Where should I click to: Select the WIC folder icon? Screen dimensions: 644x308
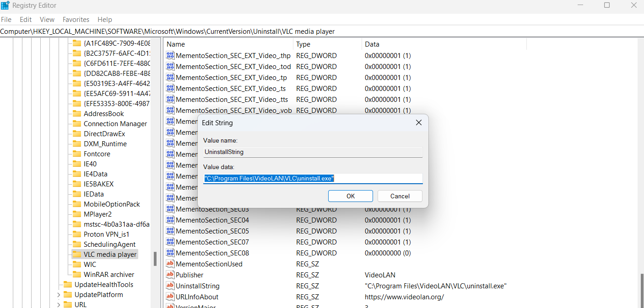tap(76, 265)
